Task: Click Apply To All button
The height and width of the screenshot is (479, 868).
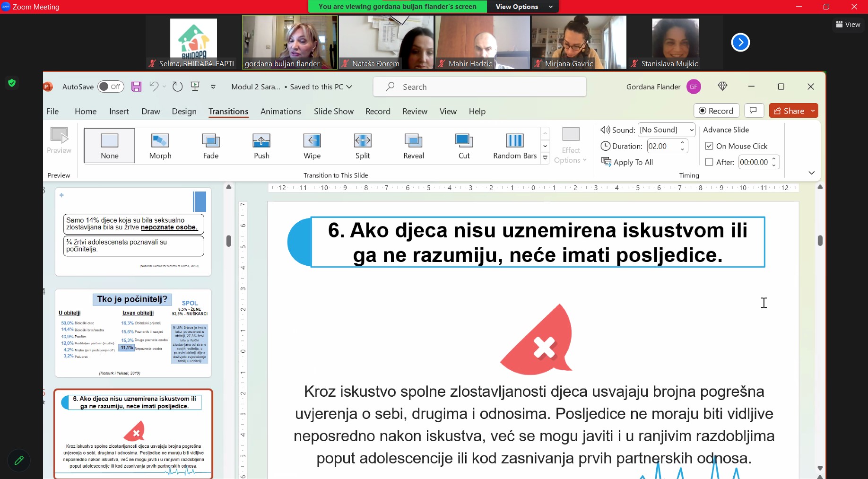Action: tap(627, 162)
